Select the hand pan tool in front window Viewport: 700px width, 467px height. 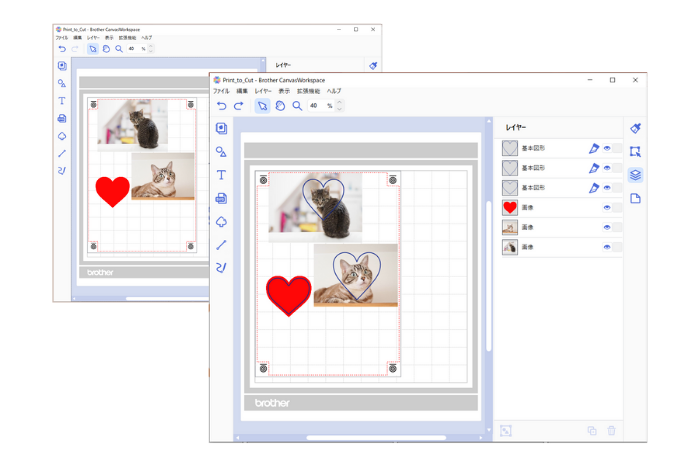pos(280,105)
